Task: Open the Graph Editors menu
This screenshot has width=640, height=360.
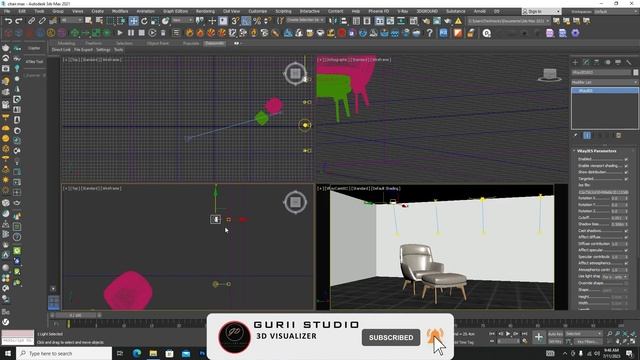Action: pos(176,11)
